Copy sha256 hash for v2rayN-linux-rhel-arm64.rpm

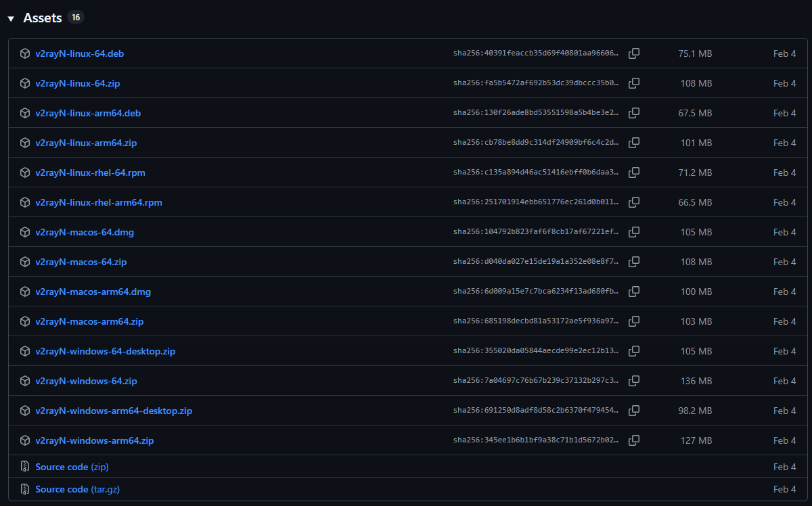[634, 202]
